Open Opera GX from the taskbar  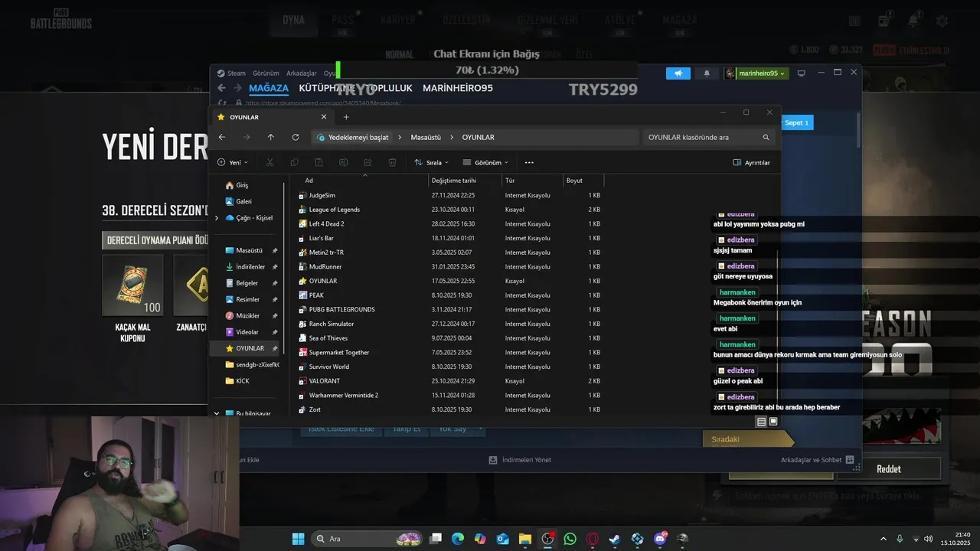(x=592, y=539)
